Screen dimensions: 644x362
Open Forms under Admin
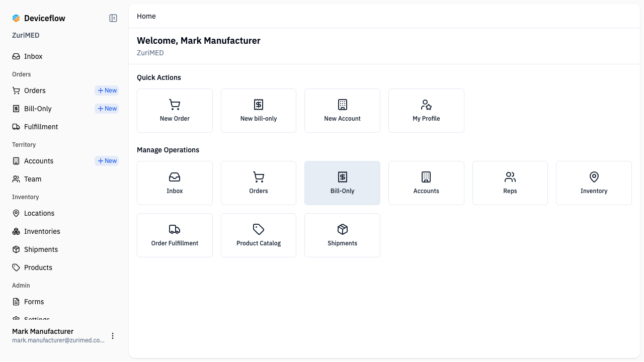34,302
